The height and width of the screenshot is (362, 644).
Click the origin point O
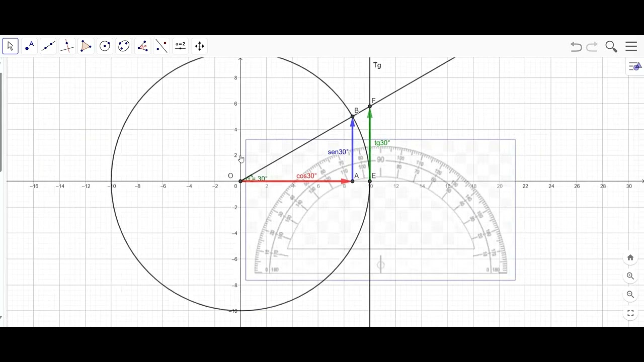pyautogui.click(x=240, y=181)
